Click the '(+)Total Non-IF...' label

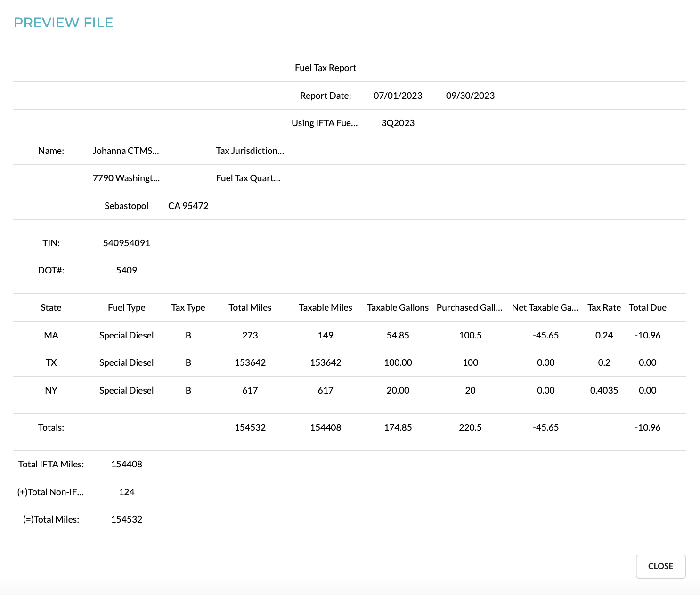click(51, 492)
